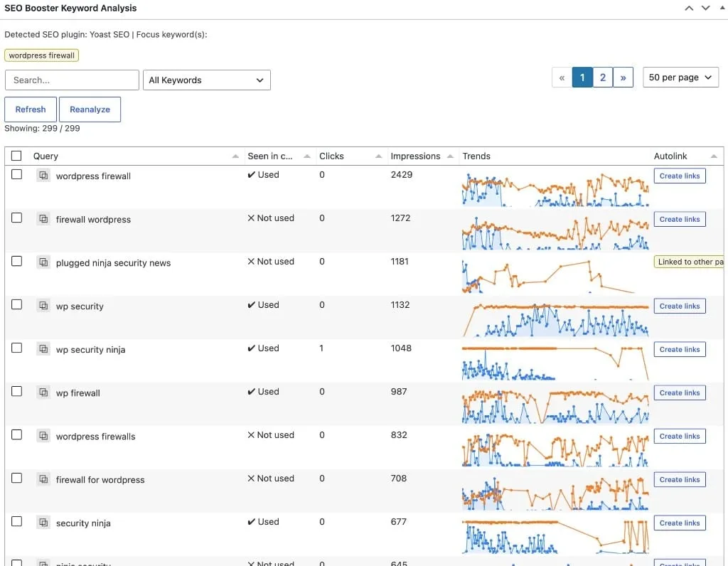
Task: Open the All Keywords filter dropdown
Action: tap(207, 80)
